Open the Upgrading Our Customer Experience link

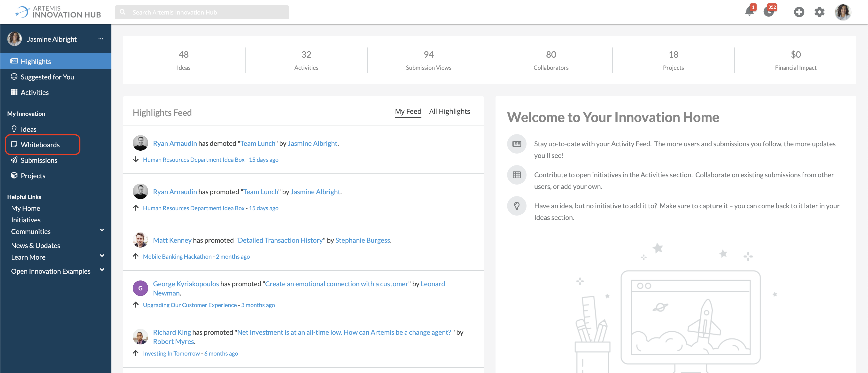(x=190, y=305)
